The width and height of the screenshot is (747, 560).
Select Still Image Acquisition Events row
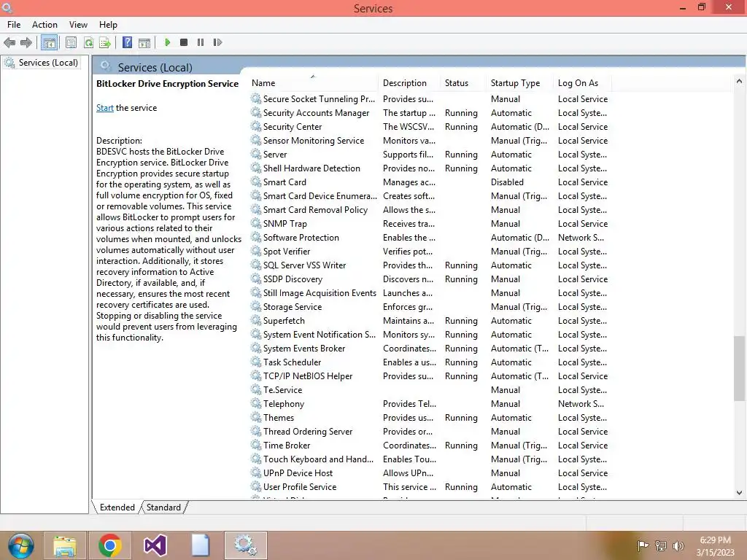[x=430, y=293]
